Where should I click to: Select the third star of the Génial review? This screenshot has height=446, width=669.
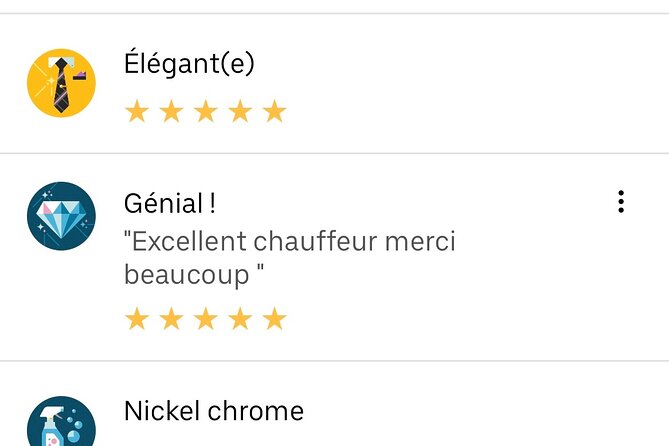point(205,319)
